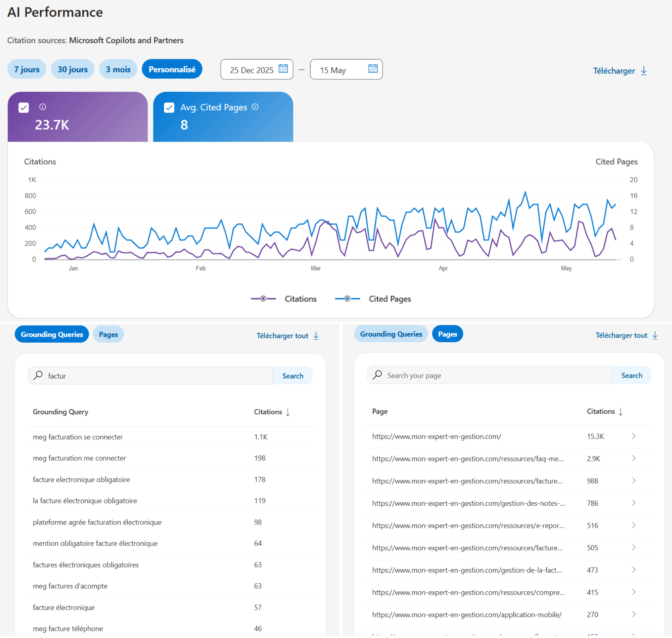Toggle Citations legend marker on chart
Screen dimensions: 672x638
coord(263,299)
